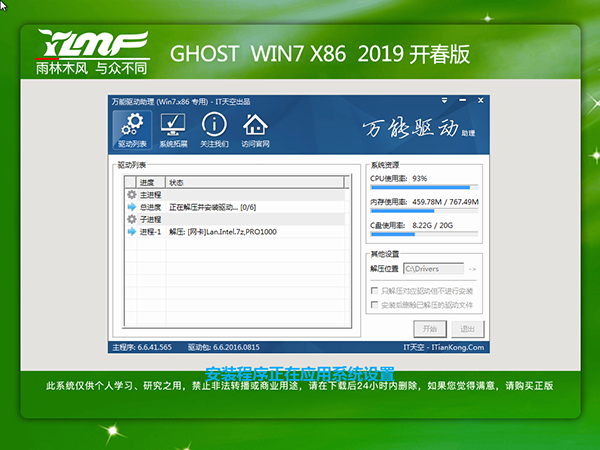Select the 主进程 row label
Viewport: 600px width, 450px height.
150,195
